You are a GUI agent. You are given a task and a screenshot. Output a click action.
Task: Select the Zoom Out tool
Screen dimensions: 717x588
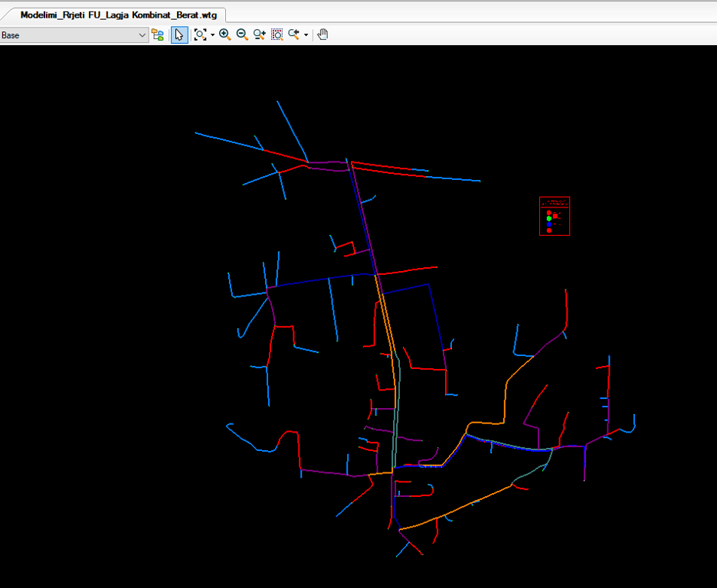coord(242,34)
